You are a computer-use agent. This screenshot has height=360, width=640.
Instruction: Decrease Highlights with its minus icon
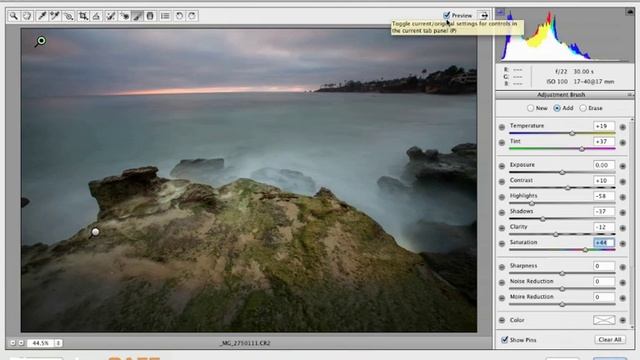pyautogui.click(x=502, y=197)
